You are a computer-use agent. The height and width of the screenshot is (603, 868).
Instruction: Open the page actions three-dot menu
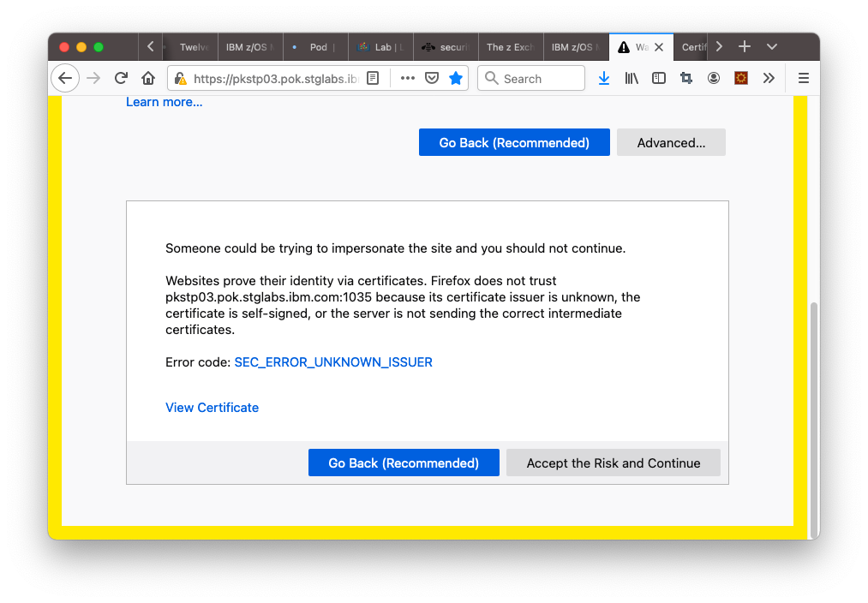[x=407, y=78]
